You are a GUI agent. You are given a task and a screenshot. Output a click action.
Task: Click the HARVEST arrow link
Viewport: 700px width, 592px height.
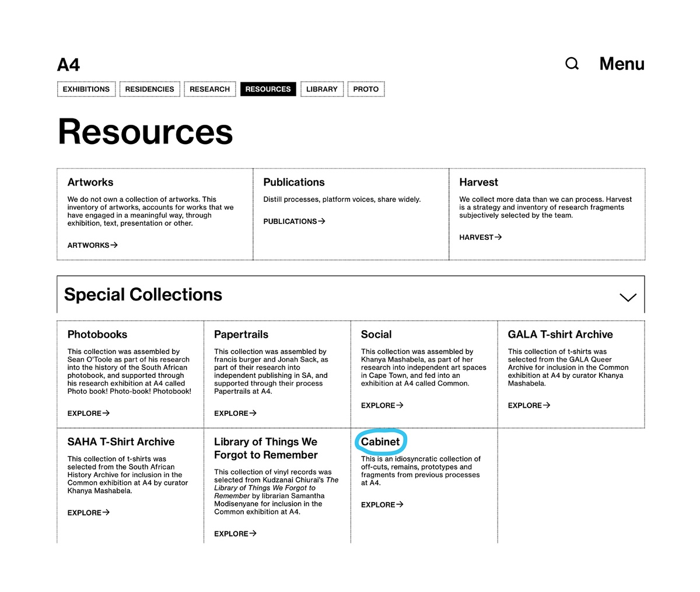[480, 237]
